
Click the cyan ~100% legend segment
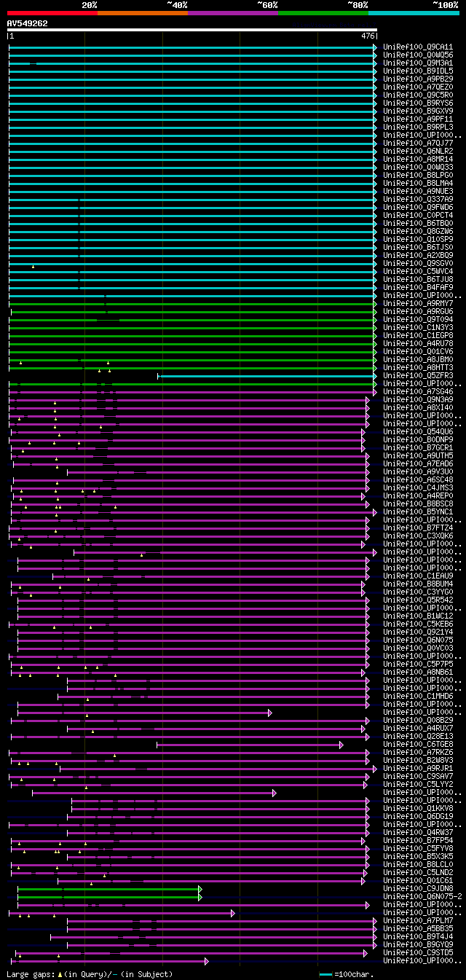(414, 12)
